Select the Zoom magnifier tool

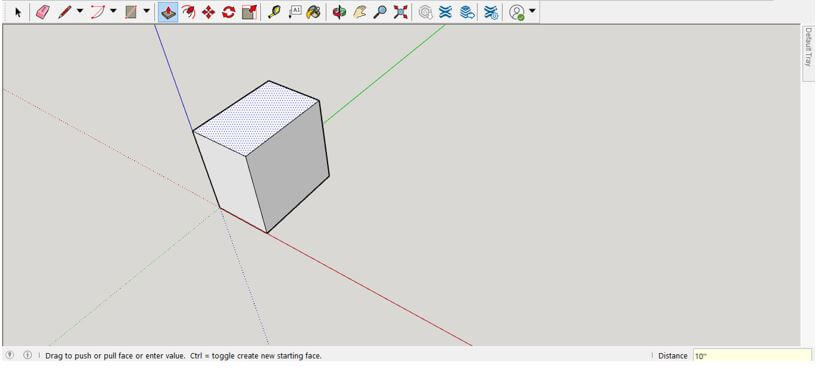380,13
